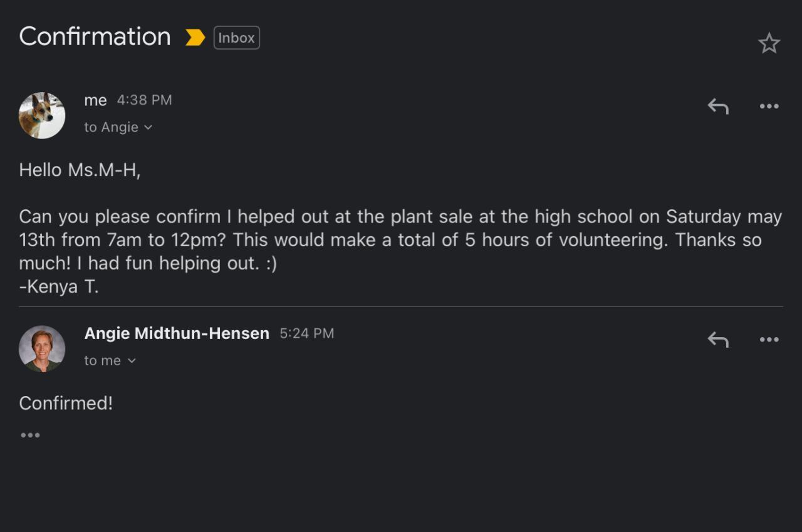Toggle the yellow importance marker
This screenshot has width=802, height=532.
click(195, 38)
